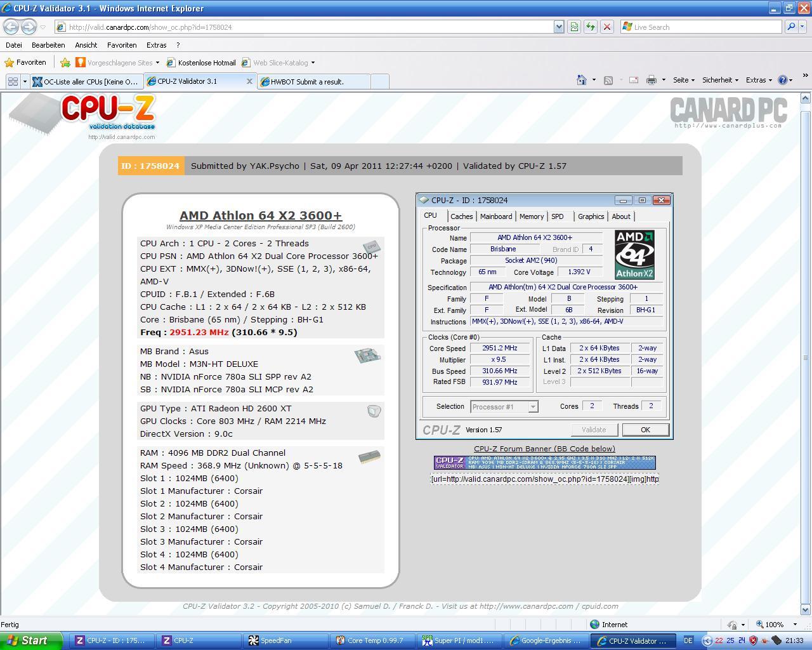Open a new blank browser tab
Image resolution: width=812 pixels, height=650 pixels.
tap(379, 81)
